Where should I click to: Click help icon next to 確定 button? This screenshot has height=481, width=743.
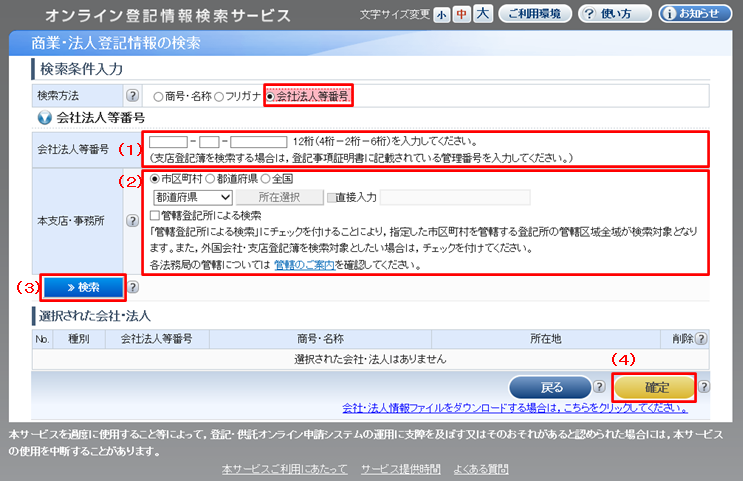tap(704, 387)
